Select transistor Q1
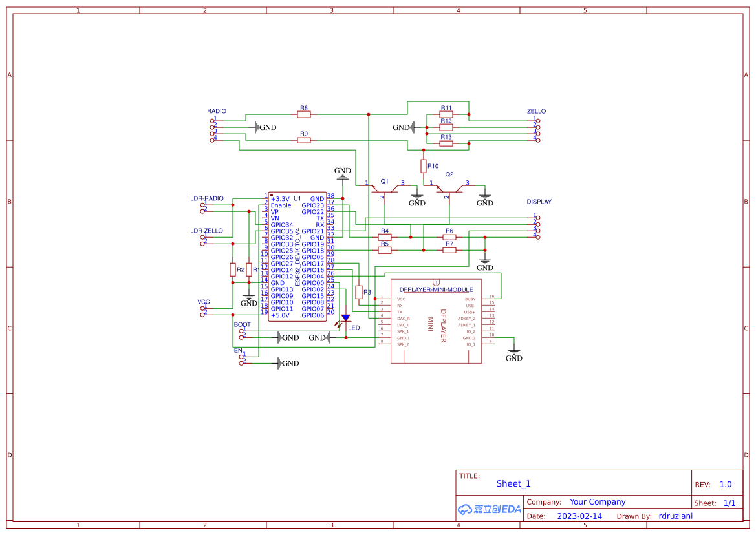 (386, 191)
